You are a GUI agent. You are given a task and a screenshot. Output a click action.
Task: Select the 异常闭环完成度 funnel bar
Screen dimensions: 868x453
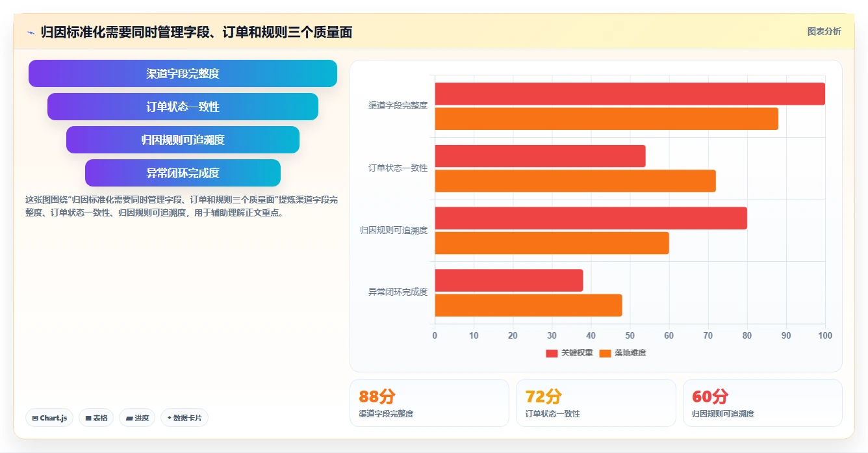(183, 173)
